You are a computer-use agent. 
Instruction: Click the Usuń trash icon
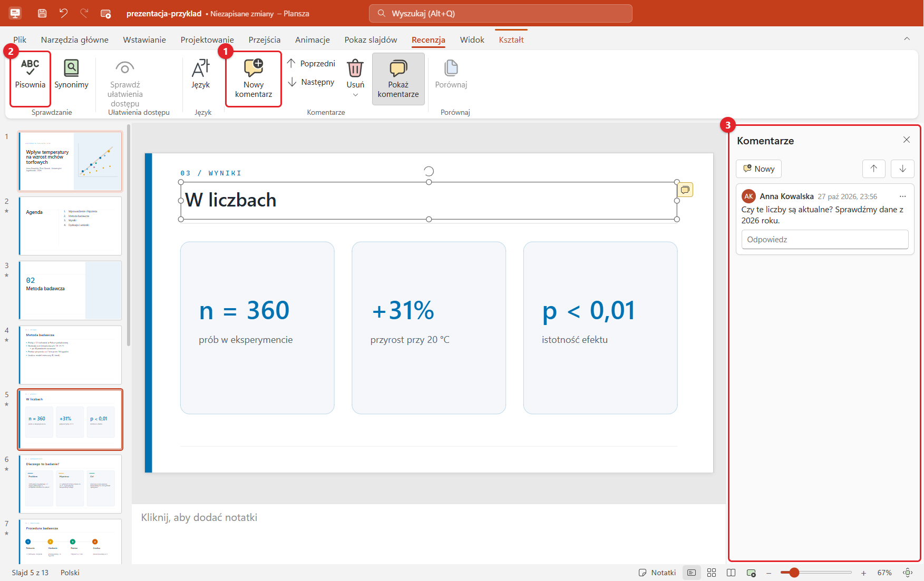[x=355, y=68]
